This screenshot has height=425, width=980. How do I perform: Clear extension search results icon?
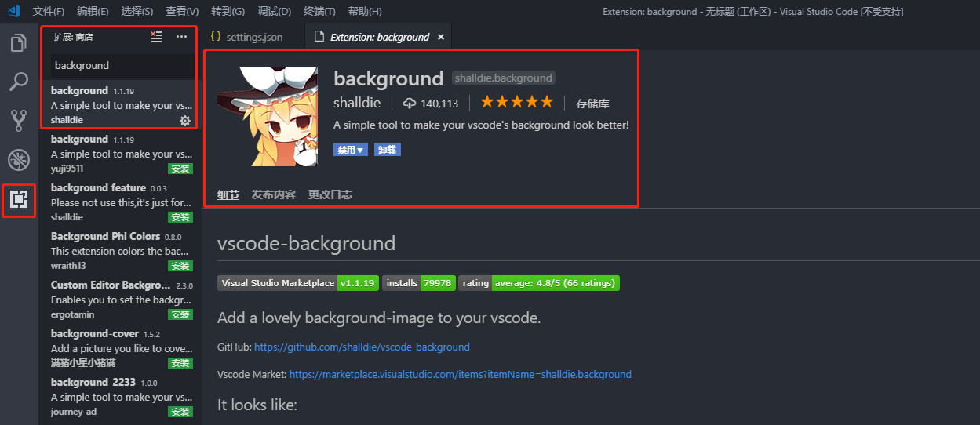[x=157, y=37]
